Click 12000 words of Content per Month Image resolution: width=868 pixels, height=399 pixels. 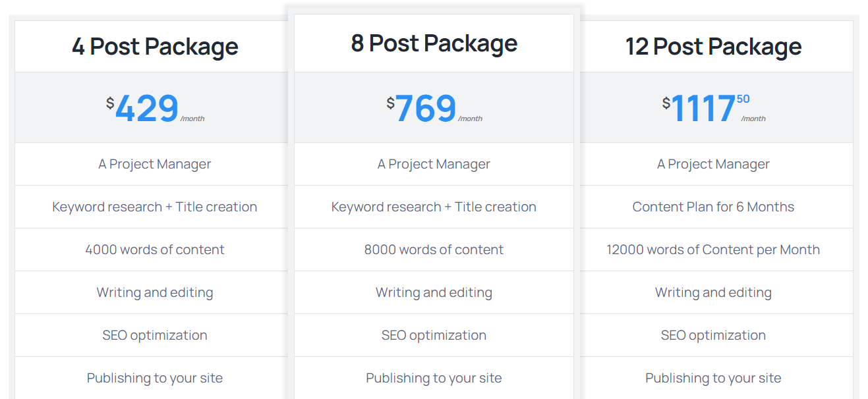713,250
